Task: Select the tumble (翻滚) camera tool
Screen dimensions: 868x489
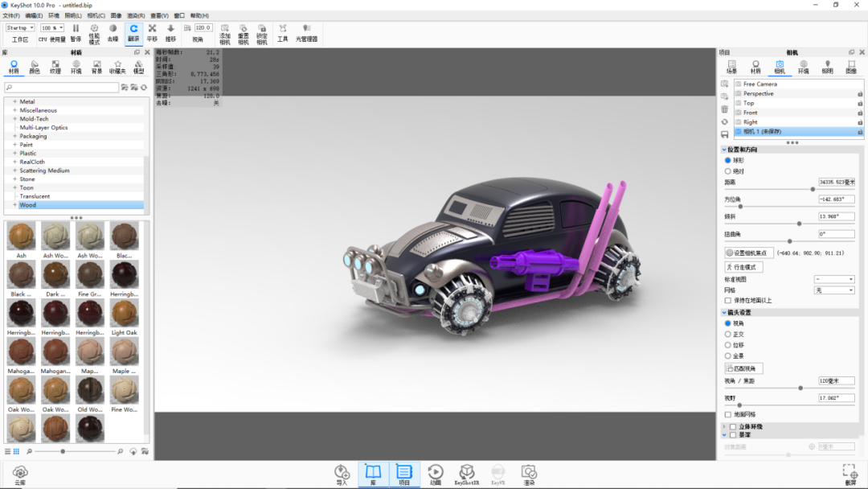Action: [133, 33]
